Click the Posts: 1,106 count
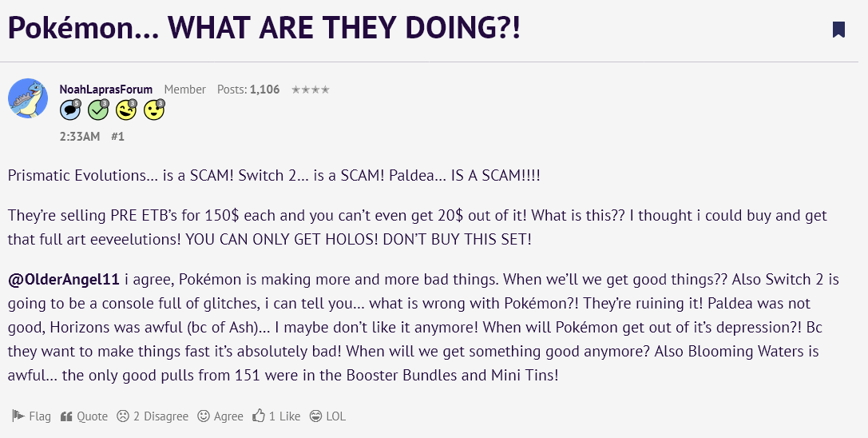The width and height of the screenshot is (868, 438). (248, 90)
